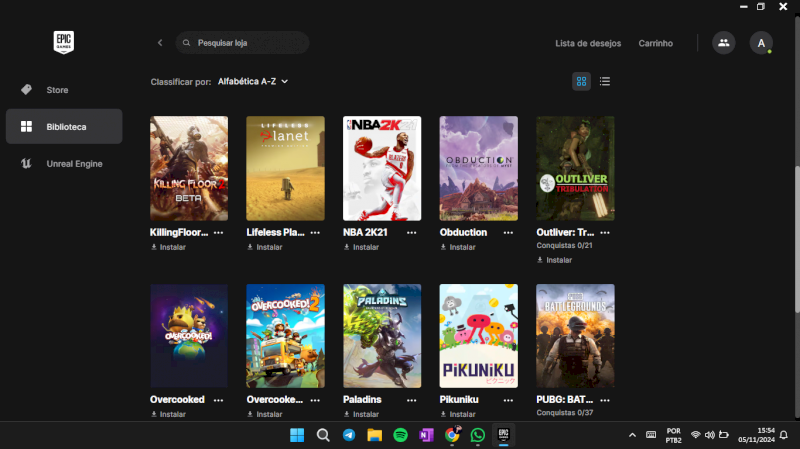
Task: Open more options for Obduction
Action: click(x=508, y=232)
